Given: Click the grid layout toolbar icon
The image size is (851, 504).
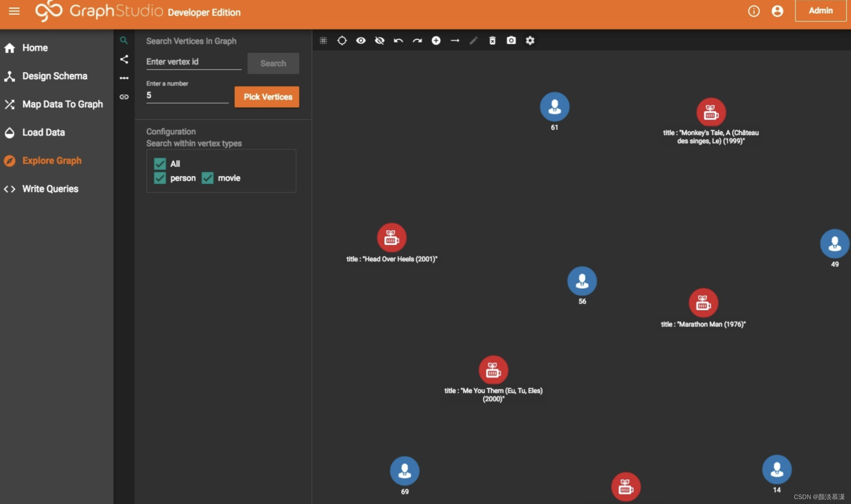Looking at the screenshot, I should click(323, 41).
